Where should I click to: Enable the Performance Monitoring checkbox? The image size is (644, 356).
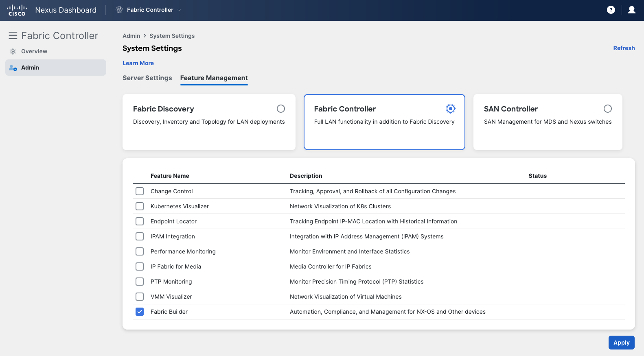(x=140, y=251)
